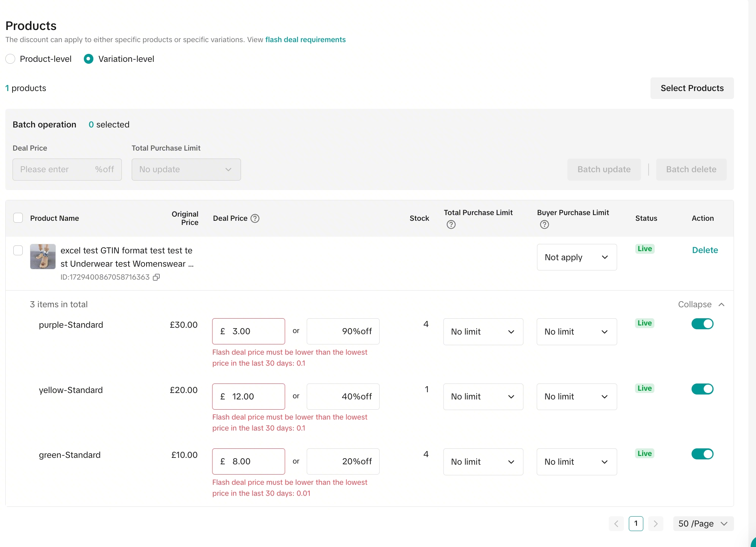This screenshot has height=547, width=756.
Task: Click the Select Products button
Action: (x=692, y=88)
